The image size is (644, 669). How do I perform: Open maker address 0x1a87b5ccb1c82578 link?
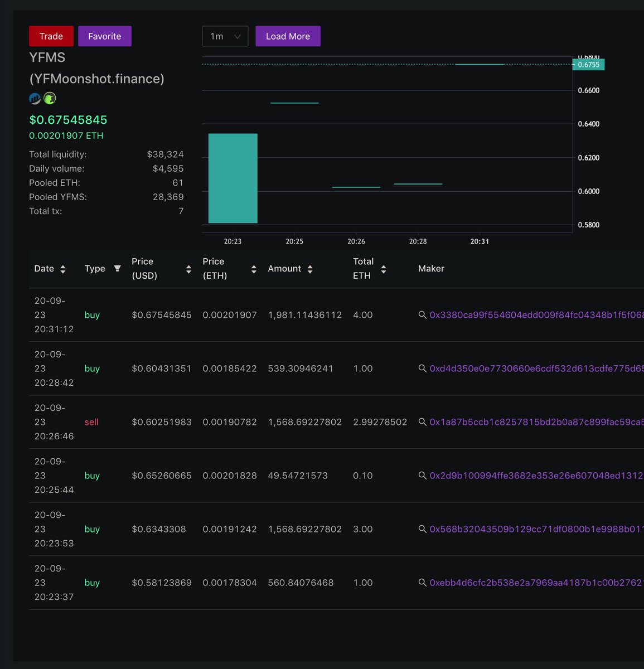(536, 422)
